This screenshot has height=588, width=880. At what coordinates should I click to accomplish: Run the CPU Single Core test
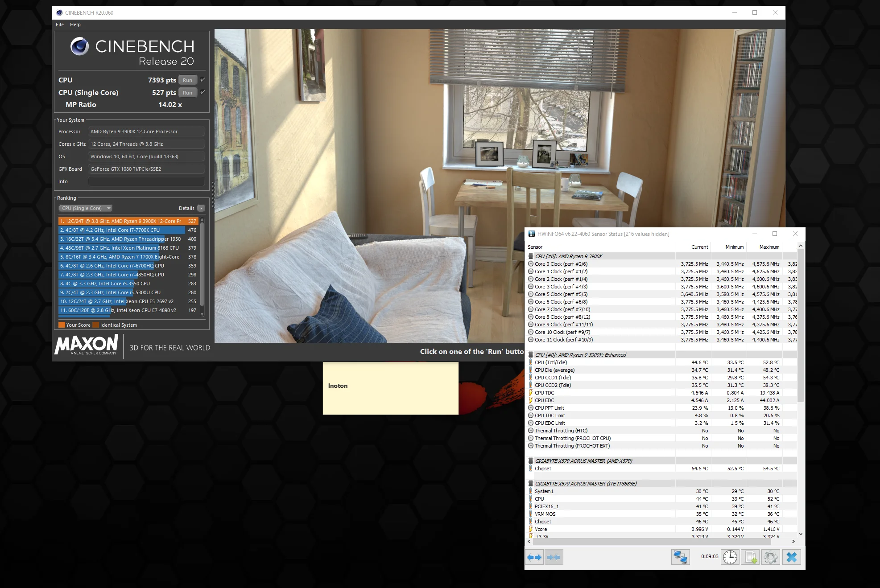(188, 93)
